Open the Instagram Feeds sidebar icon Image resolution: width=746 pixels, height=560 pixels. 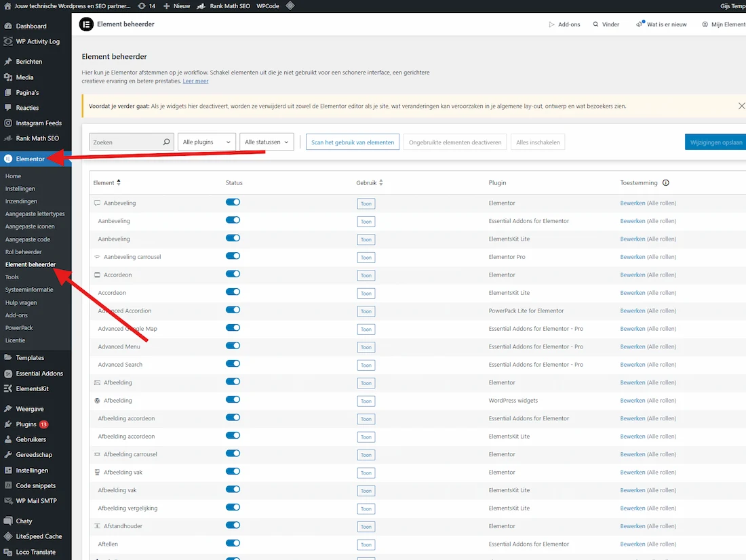[x=8, y=123]
